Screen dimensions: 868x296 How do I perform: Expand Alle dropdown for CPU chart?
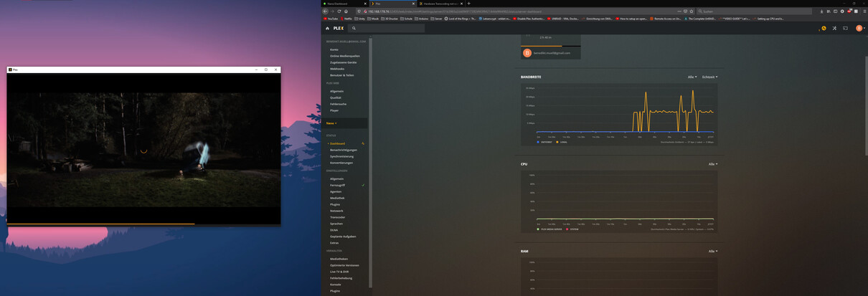click(713, 164)
